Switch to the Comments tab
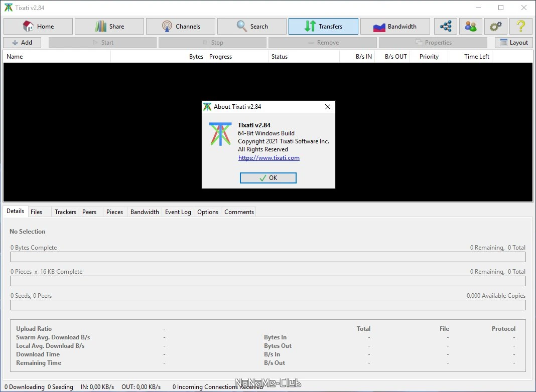 (239, 212)
